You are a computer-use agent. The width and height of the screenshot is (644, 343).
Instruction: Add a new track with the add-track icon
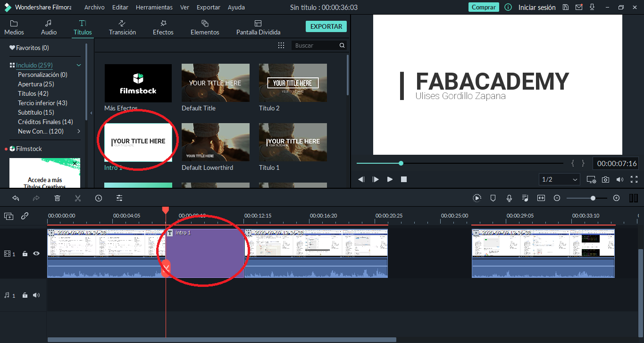[9, 216]
